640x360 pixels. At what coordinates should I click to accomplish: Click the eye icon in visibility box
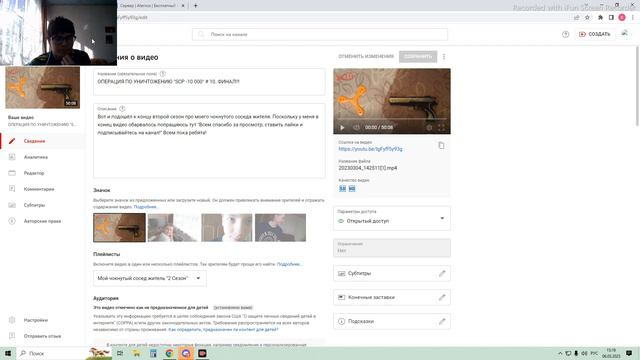coord(341,221)
